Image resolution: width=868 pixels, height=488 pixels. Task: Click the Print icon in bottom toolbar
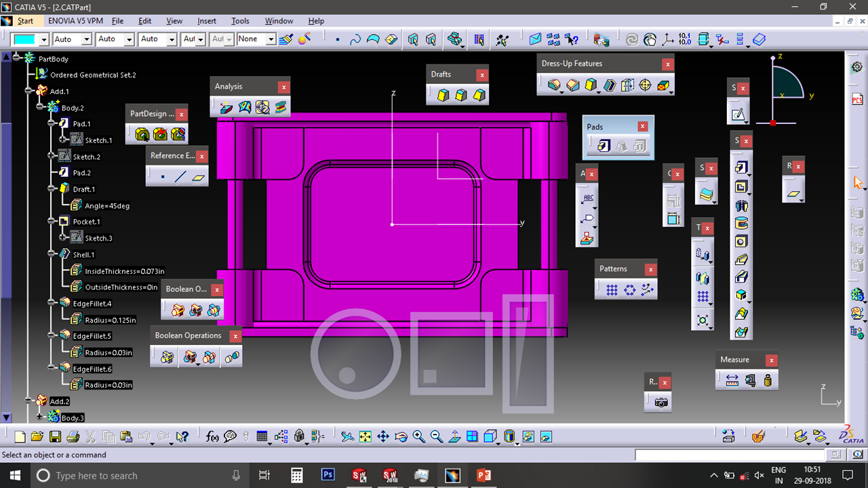tap(73, 436)
